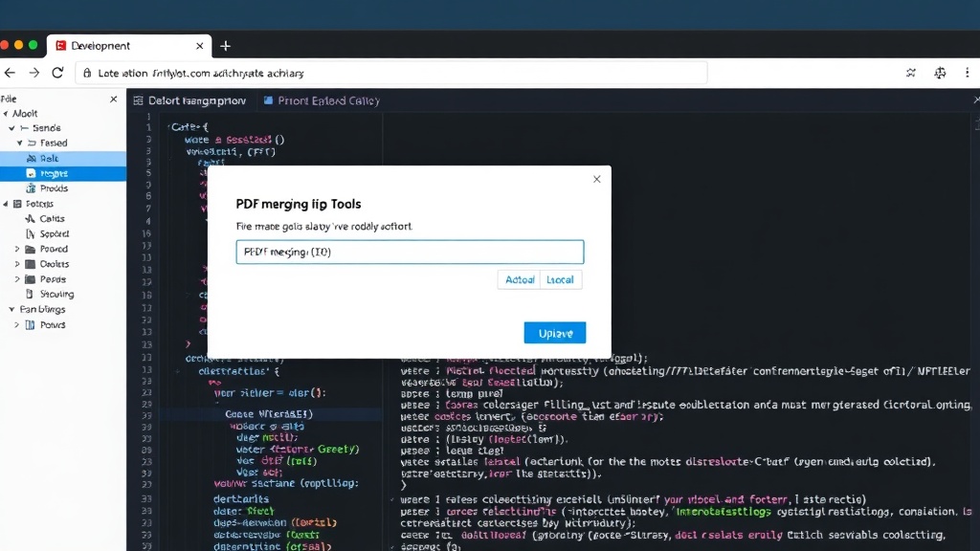Viewport: 980px width, 551px height.
Task: Click the blue icon on Priont tab
Action: [x=268, y=99]
